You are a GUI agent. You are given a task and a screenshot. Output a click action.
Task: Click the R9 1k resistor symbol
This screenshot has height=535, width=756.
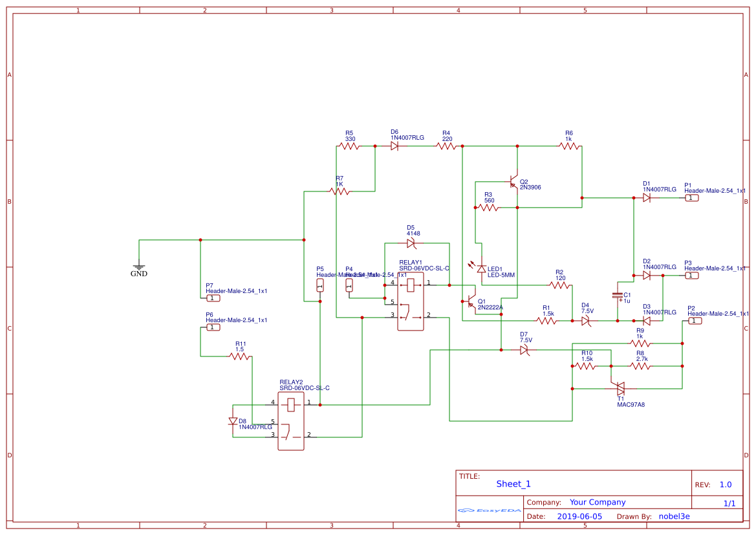pyautogui.click(x=640, y=344)
